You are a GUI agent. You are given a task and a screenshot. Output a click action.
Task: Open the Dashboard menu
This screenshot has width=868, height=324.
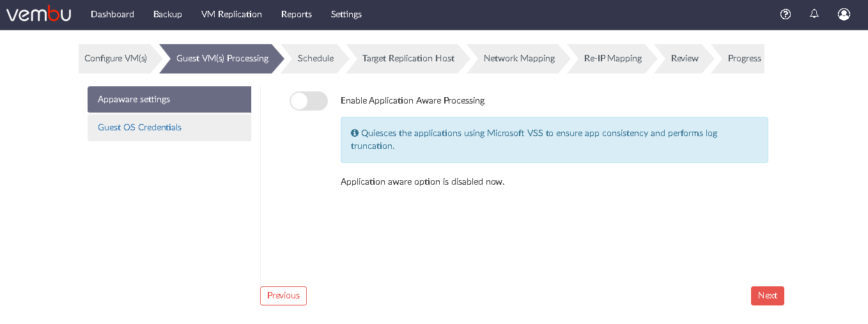[112, 14]
